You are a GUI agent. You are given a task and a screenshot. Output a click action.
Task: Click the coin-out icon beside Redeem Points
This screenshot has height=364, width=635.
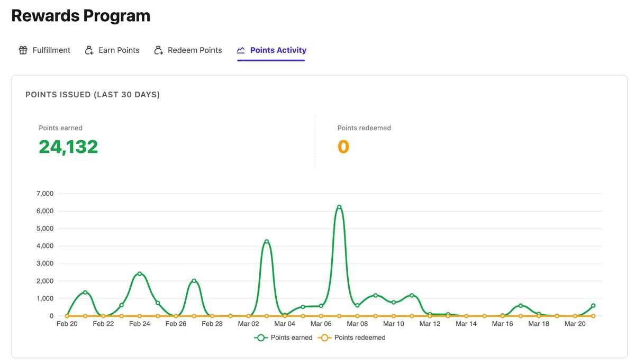coord(158,50)
